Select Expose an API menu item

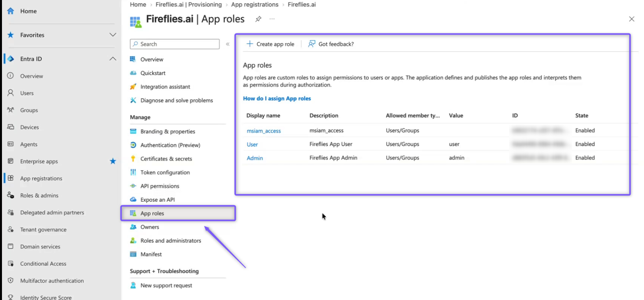tap(157, 199)
